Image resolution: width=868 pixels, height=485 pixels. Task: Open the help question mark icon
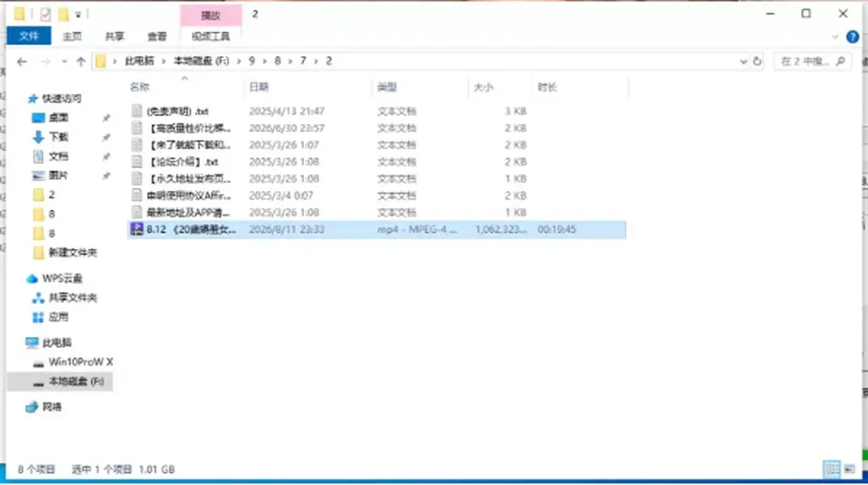click(x=853, y=37)
